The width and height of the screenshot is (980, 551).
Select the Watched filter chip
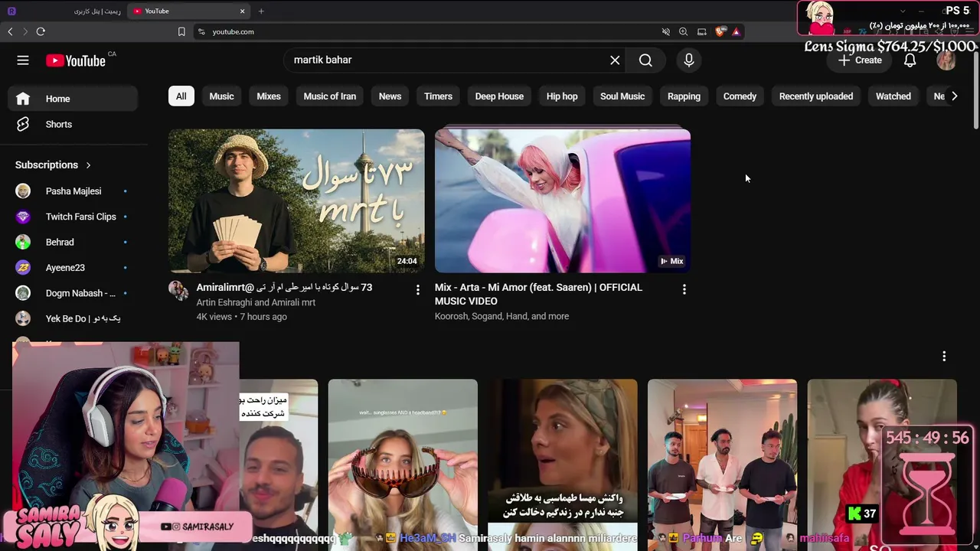click(x=893, y=96)
